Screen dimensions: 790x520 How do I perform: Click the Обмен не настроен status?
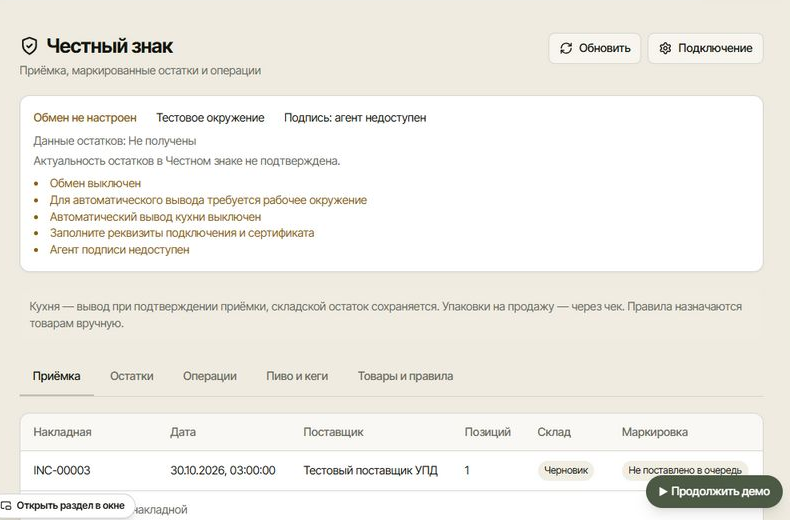click(x=85, y=118)
